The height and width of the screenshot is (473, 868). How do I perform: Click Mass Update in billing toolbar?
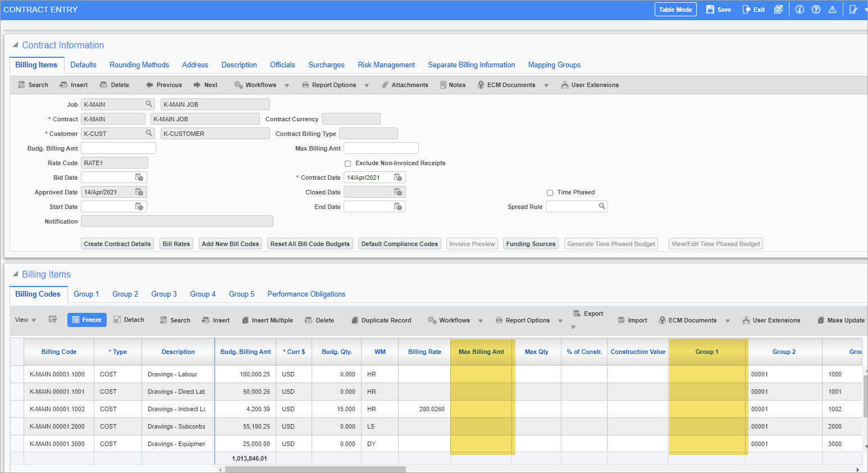pos(841,320)
